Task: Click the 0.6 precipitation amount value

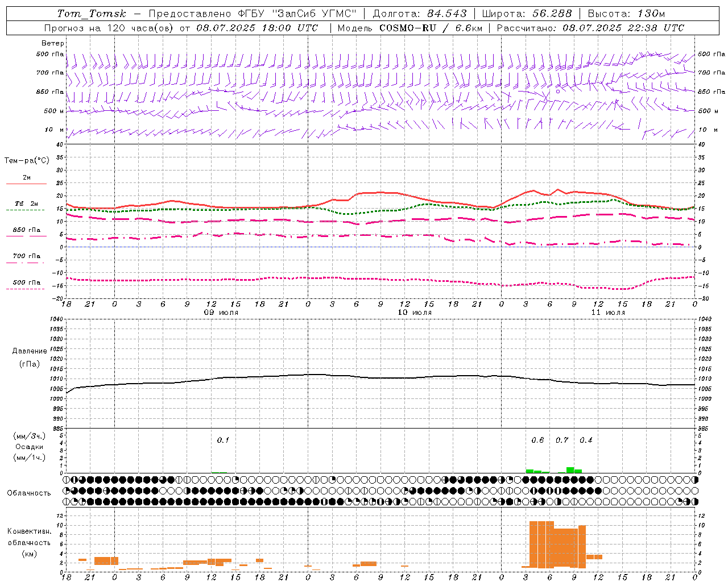Action: [x=537, y=440]
